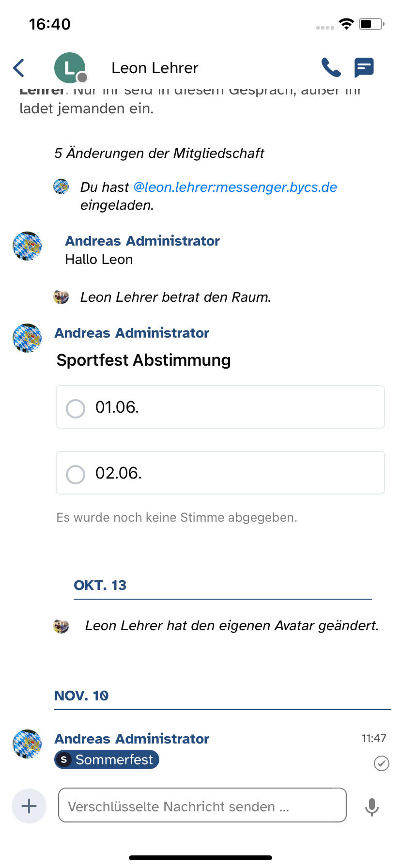This screenshot has height=868, width=401.
Task: Open Leon Lehrer's header avatar
Action: 70,68
